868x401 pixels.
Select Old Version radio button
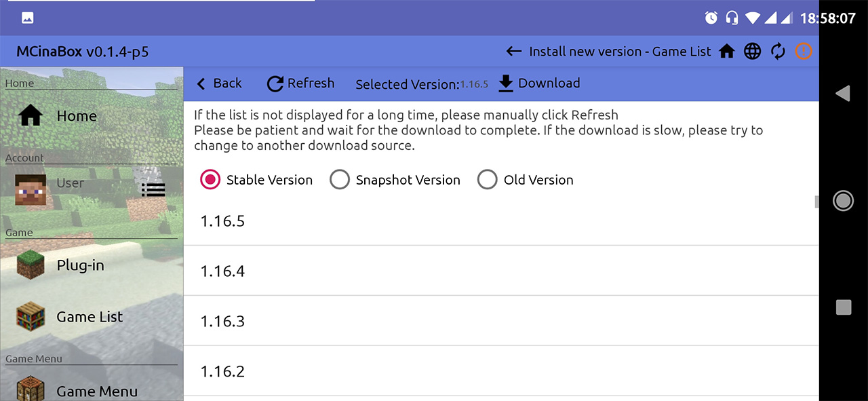[x=488, y=180]
